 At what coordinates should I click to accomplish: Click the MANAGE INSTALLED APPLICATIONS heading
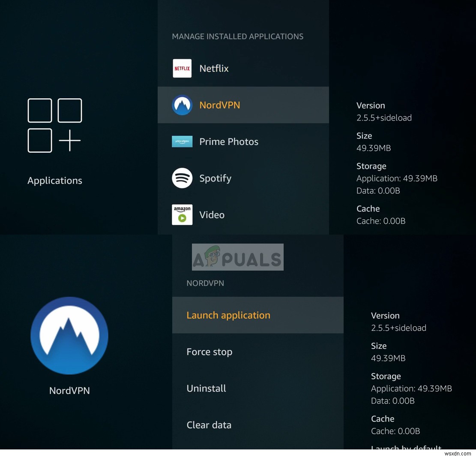click(x=237, y=36)
